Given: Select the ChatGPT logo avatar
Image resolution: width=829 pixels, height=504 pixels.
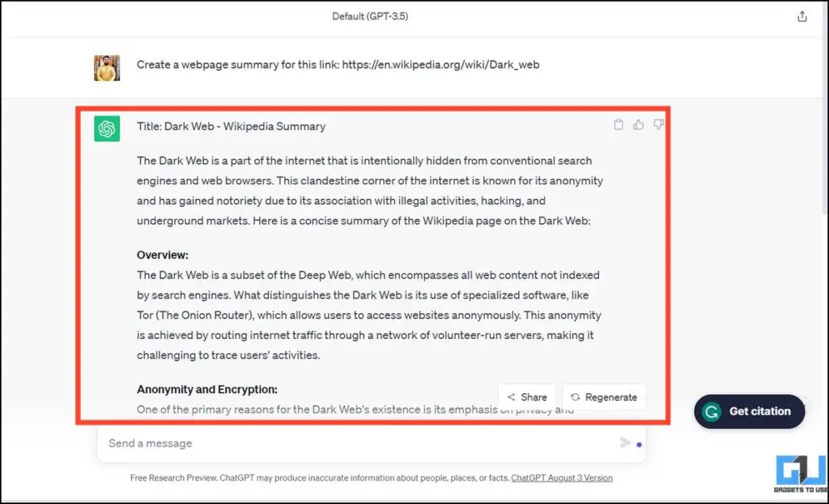Looking at the screenshot, I should [x=106, y=127].
